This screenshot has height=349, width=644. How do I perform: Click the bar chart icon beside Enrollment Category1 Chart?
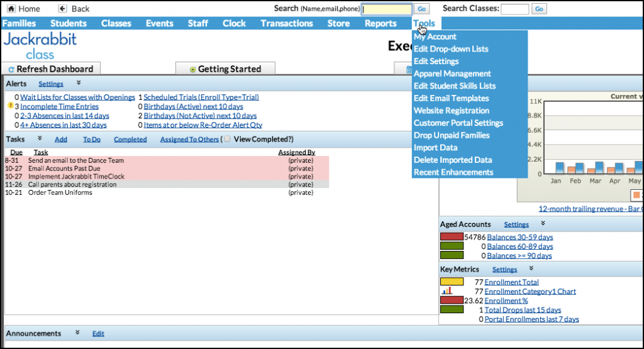coord(447,291)
